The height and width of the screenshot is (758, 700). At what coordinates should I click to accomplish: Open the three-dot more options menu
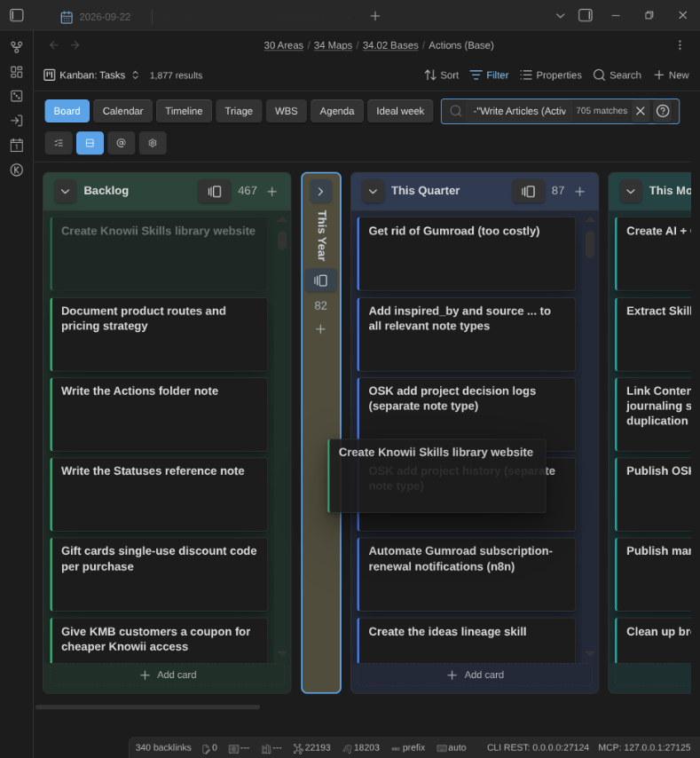point(680,45)
